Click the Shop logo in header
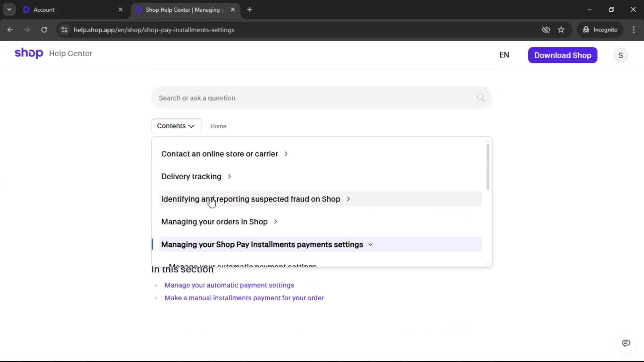Viewport: 644px width, 362px height. click(x=29, y=53)
